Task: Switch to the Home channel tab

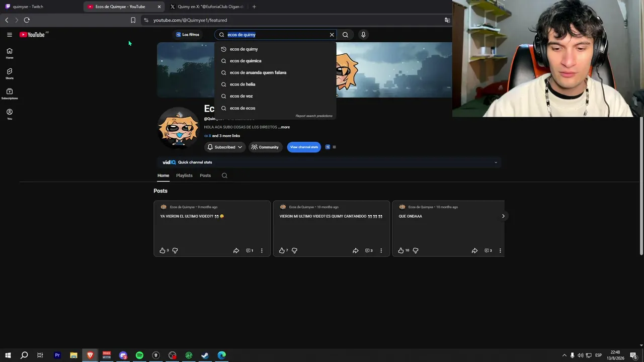Action: pos(163,175)
